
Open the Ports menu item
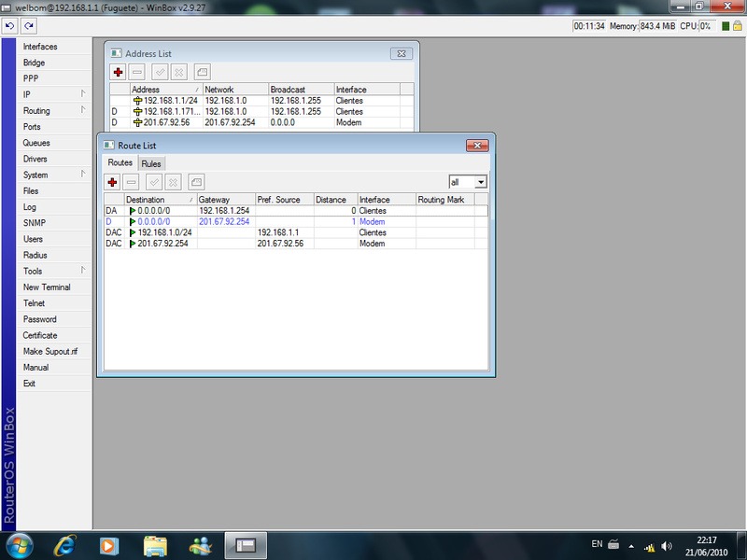click(x=54, y=127)
